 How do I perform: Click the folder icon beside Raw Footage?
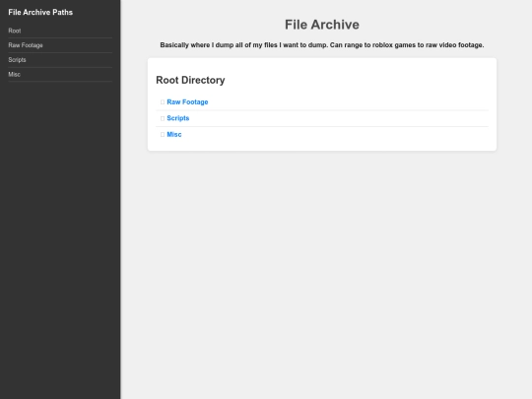163,102
